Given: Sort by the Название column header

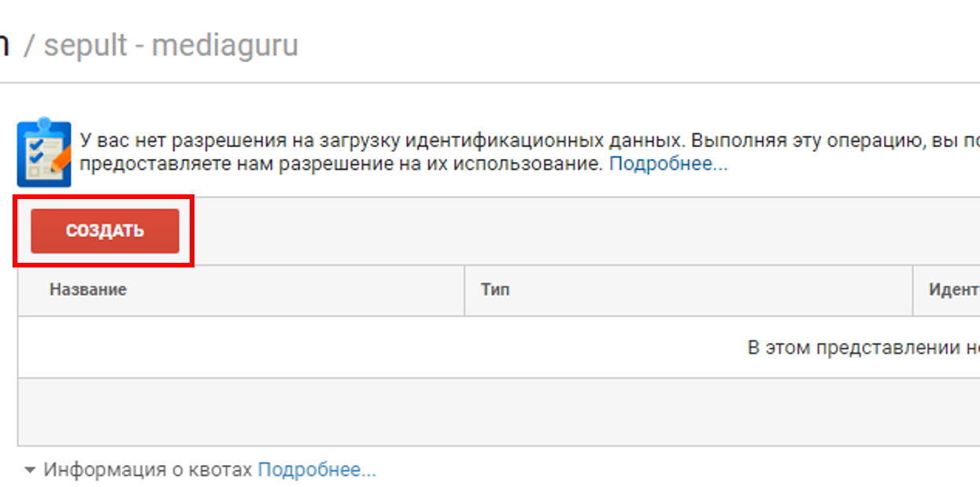Looking at the screenshot, I should pyautogui.click(x=88, y=290).
